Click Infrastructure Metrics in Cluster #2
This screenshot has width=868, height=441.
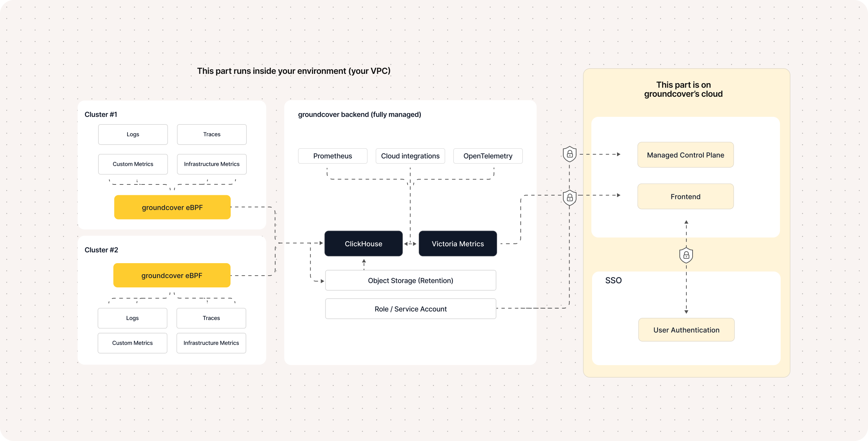(211, 343)
